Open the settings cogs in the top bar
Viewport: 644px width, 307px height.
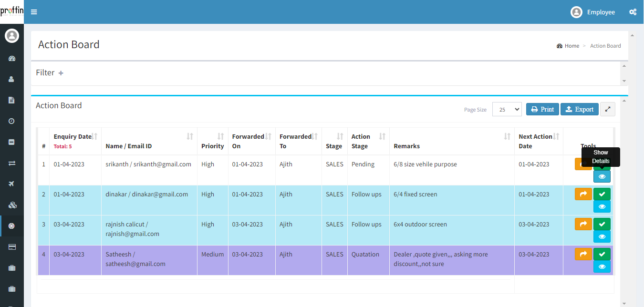(x=633, y=12)
